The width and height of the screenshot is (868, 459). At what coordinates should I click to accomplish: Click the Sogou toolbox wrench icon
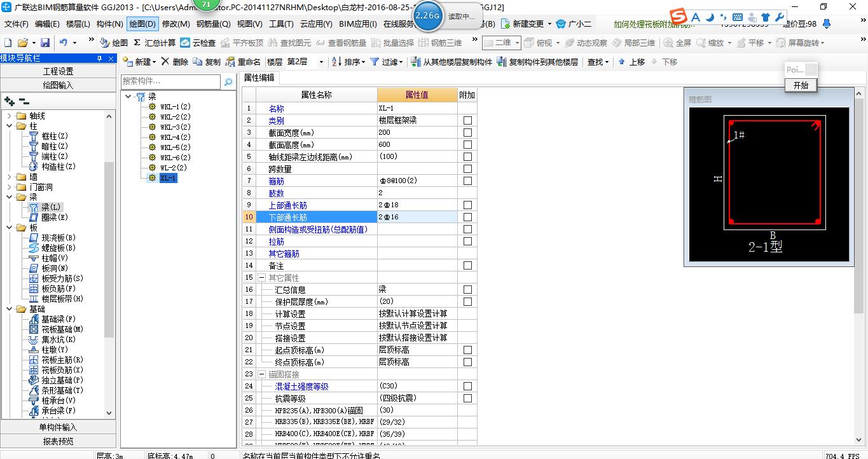780,17
